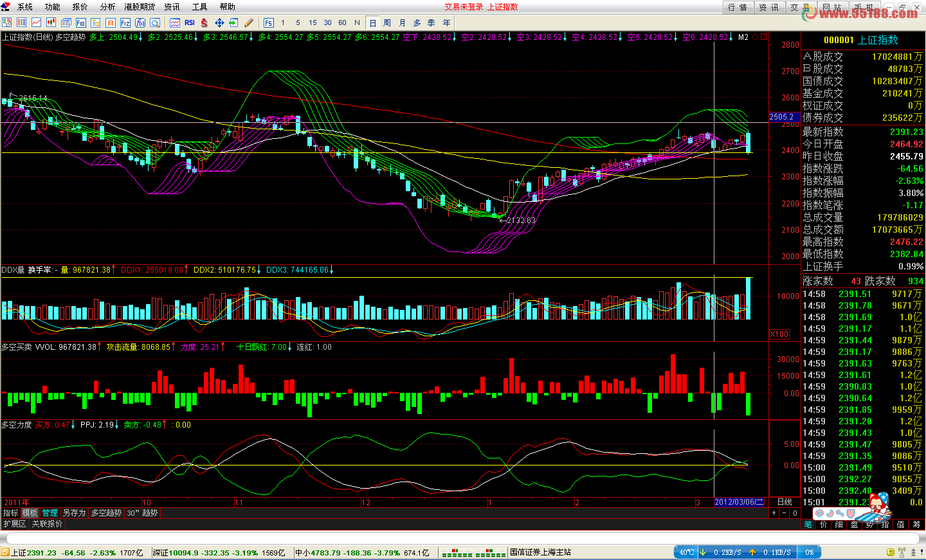Viewport: 926px width, 560px height.
Task: Expand the 工具 menu
Action: pos(199,6)
